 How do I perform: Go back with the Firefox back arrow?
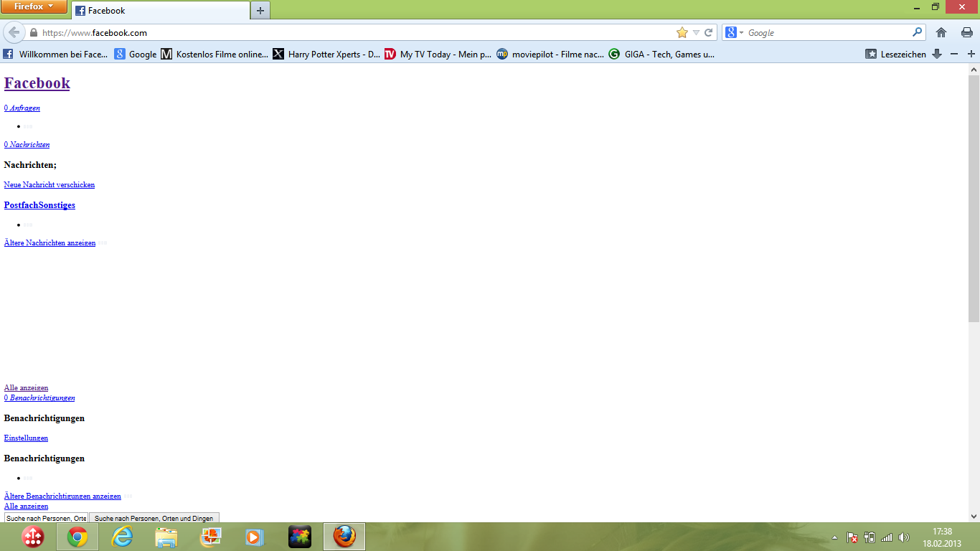click(x=14, y=33)
